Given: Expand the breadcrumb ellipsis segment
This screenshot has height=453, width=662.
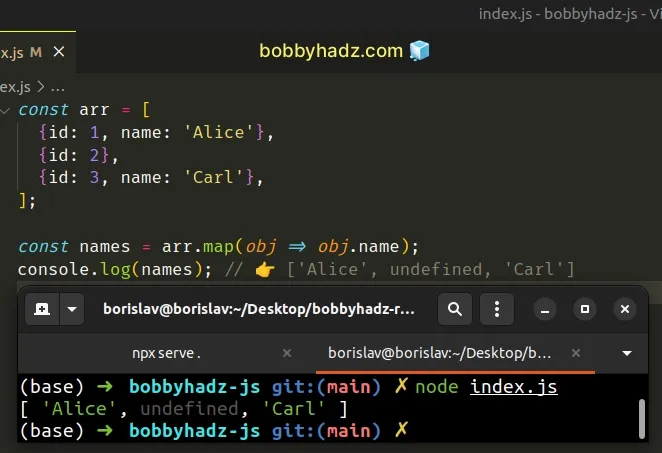Looking at the screenshot, I should (56, 86).
